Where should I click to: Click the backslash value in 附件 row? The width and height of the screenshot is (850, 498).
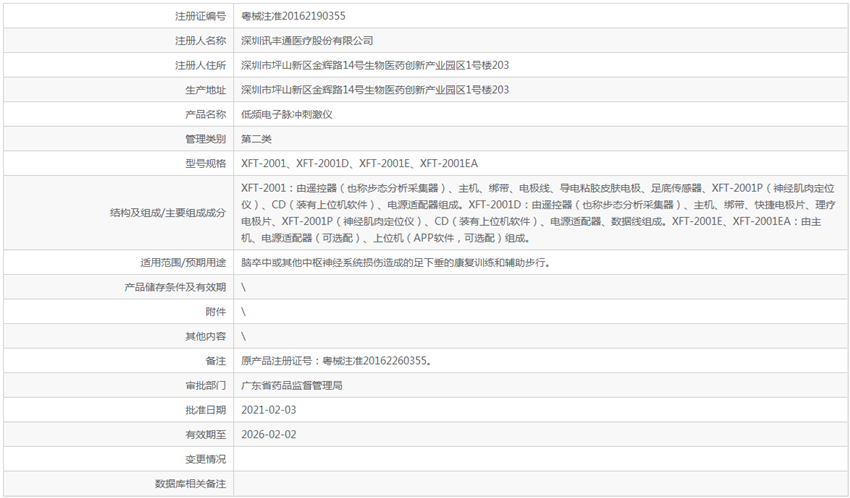coord(243,312)
